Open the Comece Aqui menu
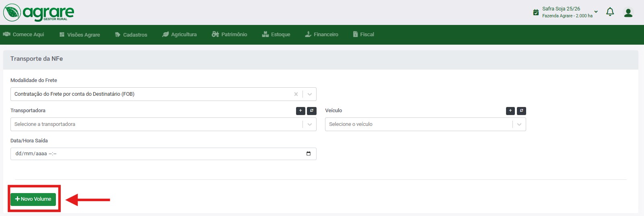Viewport: 644px width, 216px height. [x=24, y=35]
